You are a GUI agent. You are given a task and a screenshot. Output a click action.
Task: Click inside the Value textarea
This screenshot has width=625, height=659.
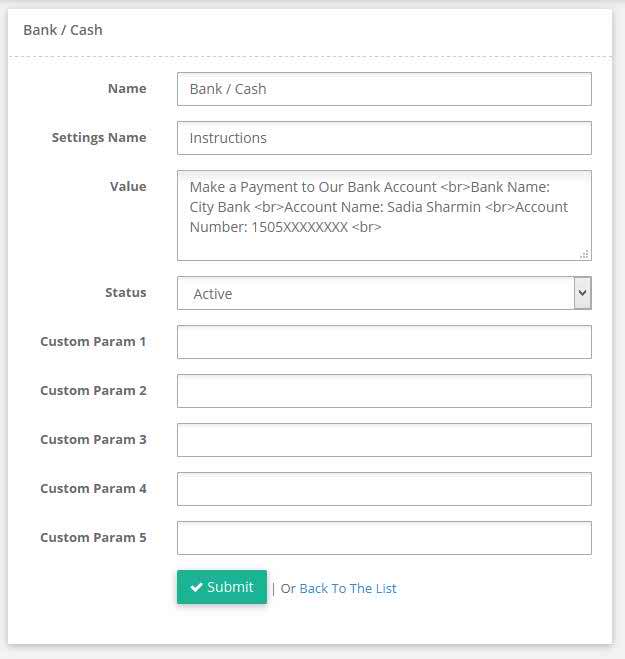(x=384, y=216)
